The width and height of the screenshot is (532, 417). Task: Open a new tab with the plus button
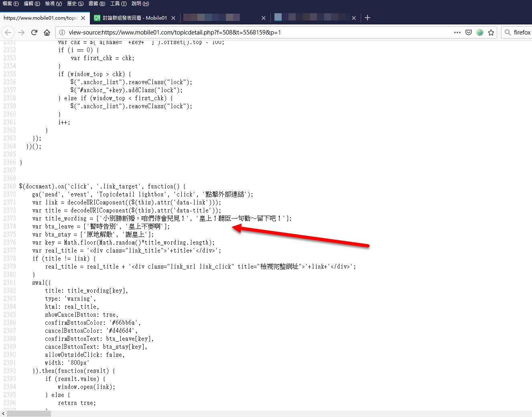point(368,18)
